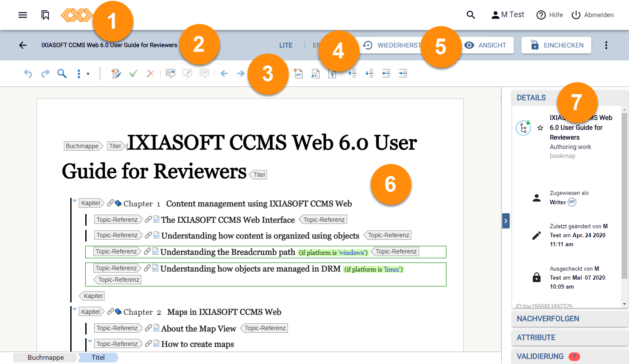This screenshot has width=629, height=364.
Task: Click 'About the Map View' topic title
Action: coord(198,328)
